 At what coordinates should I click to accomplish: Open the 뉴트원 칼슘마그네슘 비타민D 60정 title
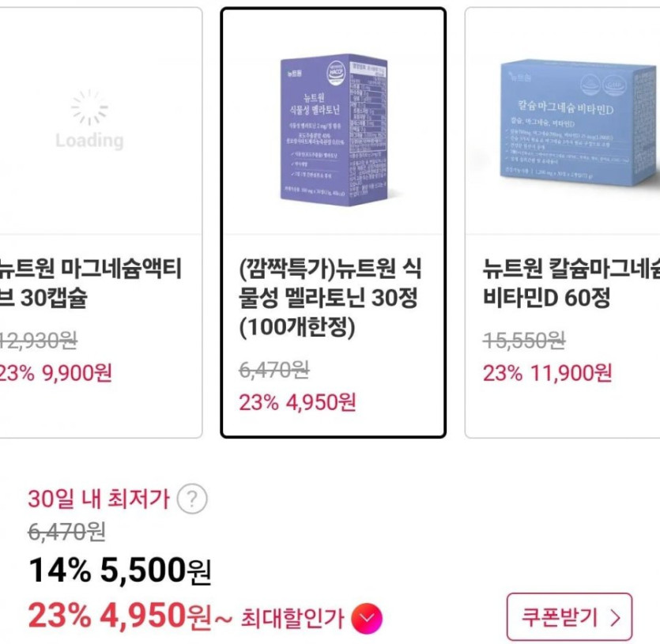click(x=571, y=284)
